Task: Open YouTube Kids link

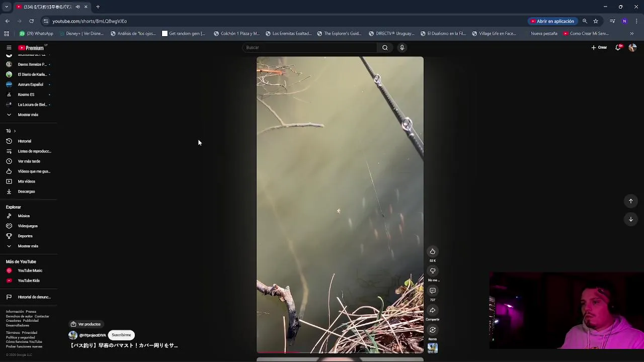Action: click(29, 281)
